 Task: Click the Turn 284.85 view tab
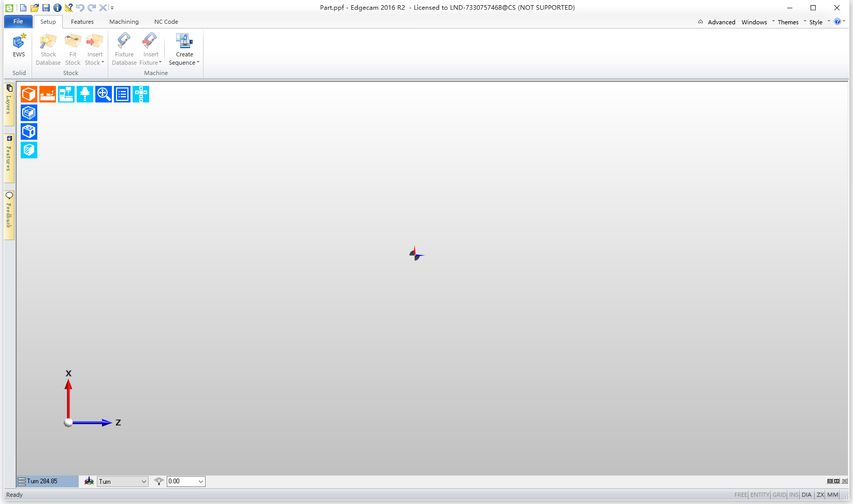(x=48, y=481)
